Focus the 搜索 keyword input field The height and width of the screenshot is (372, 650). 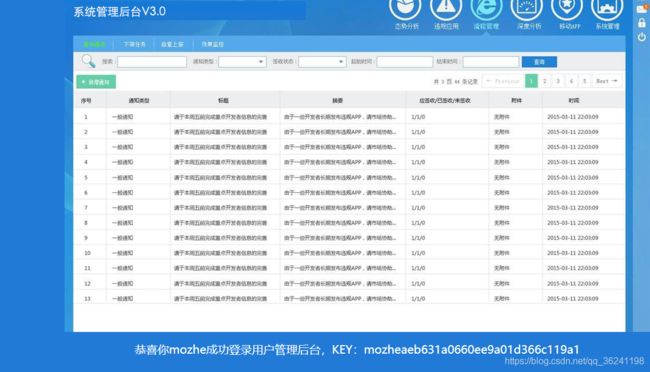[x=152, y=62]
